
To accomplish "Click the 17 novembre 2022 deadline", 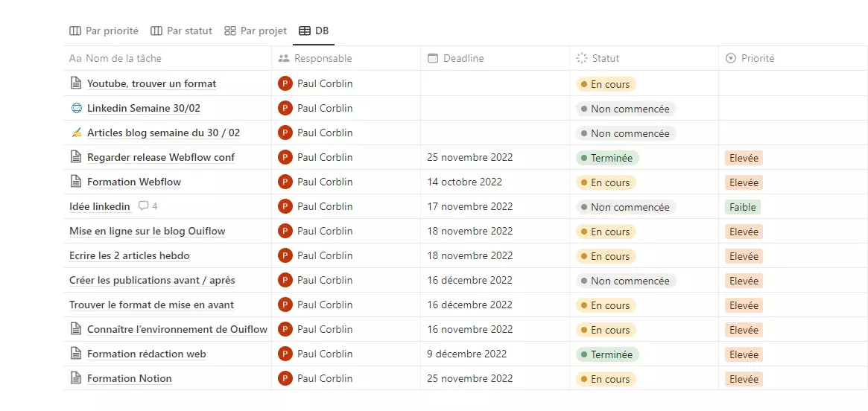I will [x=470, y=206].
